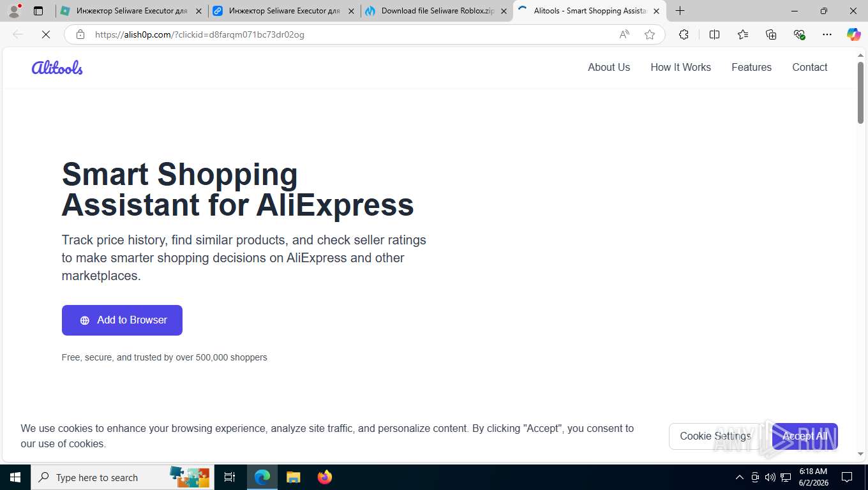
Task: Open the Contact page
Action: 809,67
